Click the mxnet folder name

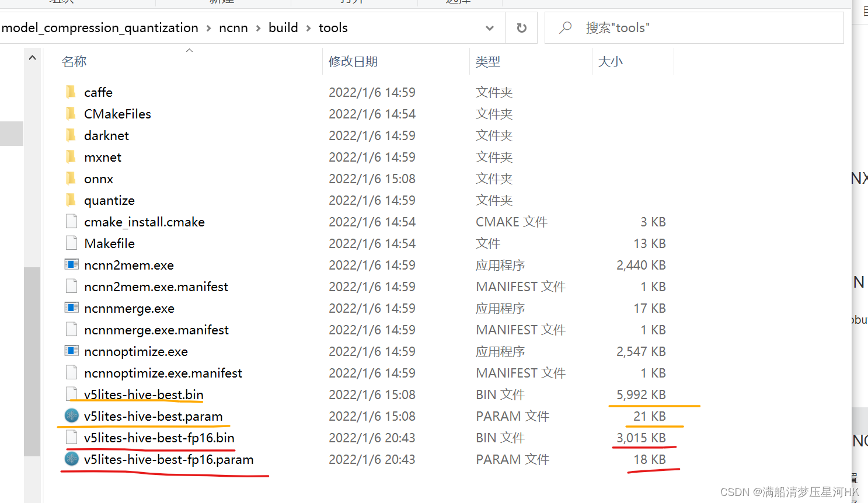point(103,157)
